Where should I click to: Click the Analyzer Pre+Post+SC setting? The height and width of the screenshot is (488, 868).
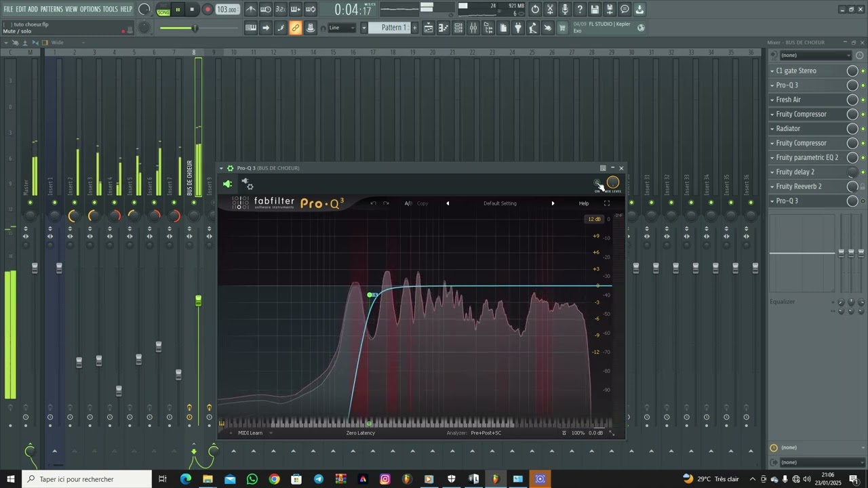click(486, 433)
